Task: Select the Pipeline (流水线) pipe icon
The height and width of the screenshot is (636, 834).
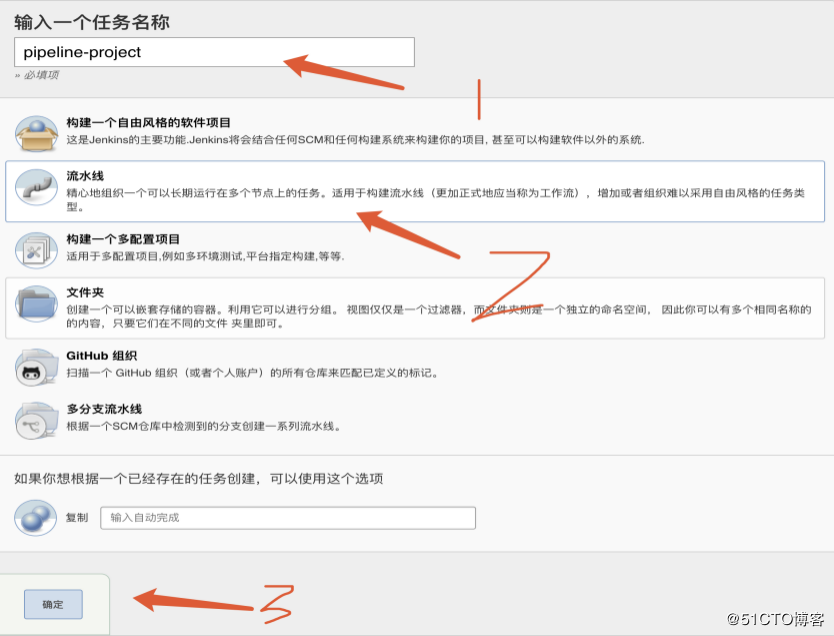Action: [x=36, y=186]
